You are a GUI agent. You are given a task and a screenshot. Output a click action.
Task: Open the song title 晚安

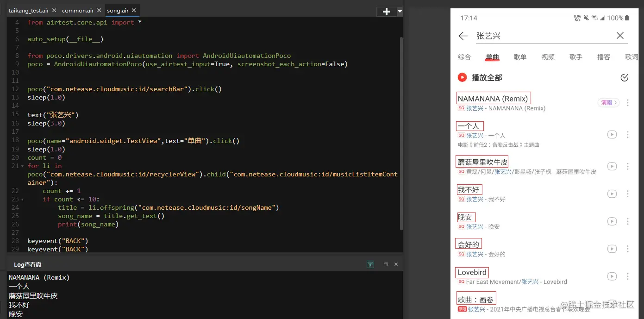(465, 217)
